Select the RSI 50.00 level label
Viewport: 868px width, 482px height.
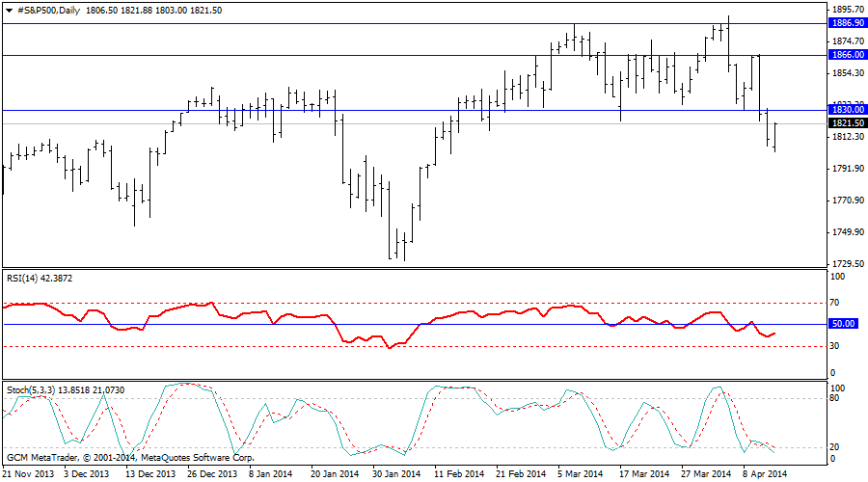click(843, 324)
